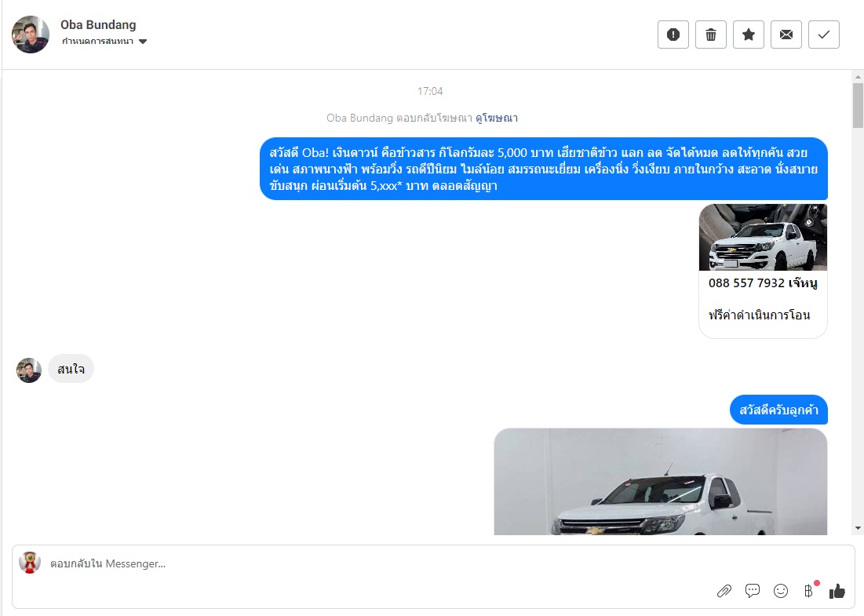Delete conversation using the trash icon
Viewport: 864px width, 616px height.
coord(711,35)
